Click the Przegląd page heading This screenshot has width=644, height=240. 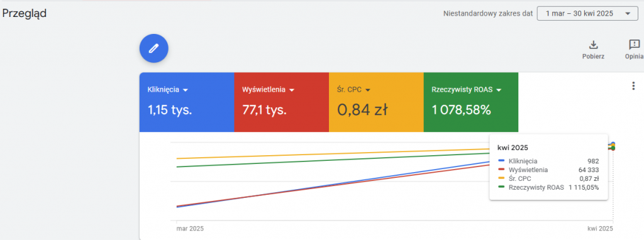(x=25, y=13)
